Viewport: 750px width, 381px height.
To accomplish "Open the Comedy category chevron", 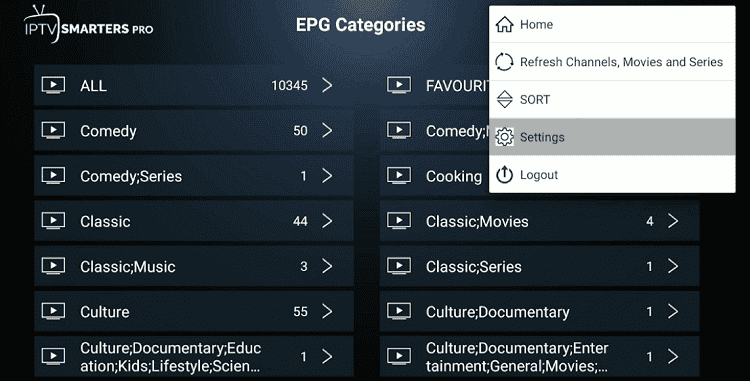I will coord(327,131).
